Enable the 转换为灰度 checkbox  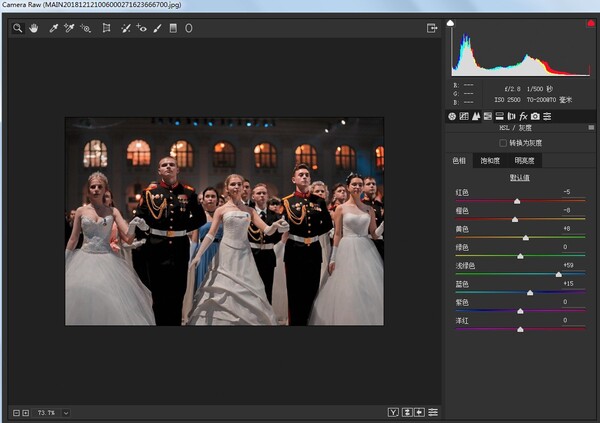tap(503, 143)
